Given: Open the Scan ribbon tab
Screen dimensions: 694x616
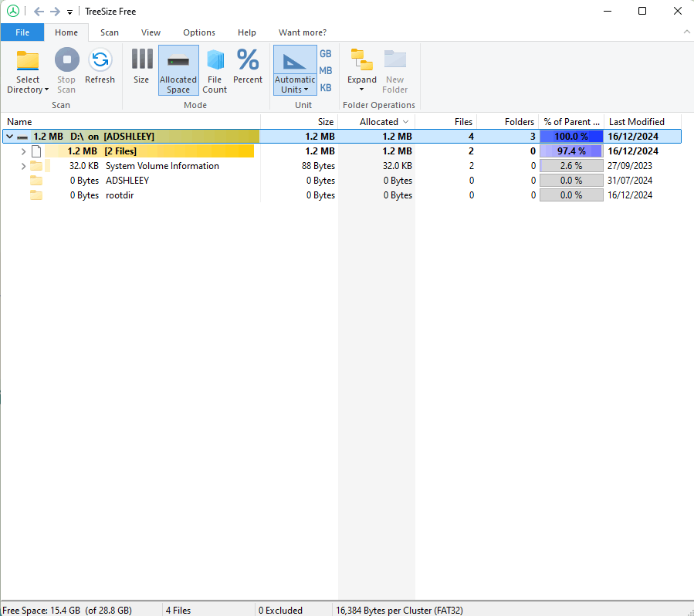Looking at the screenshot, I should (110, 32).
